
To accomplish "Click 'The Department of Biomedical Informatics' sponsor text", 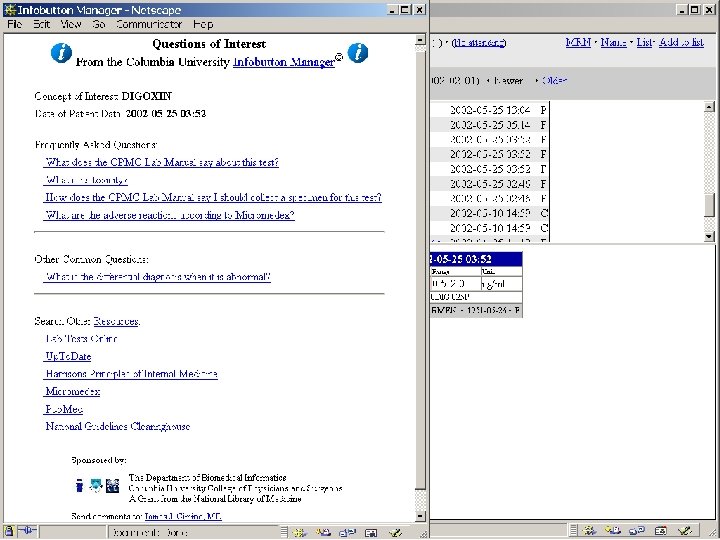I will [208, 478].
